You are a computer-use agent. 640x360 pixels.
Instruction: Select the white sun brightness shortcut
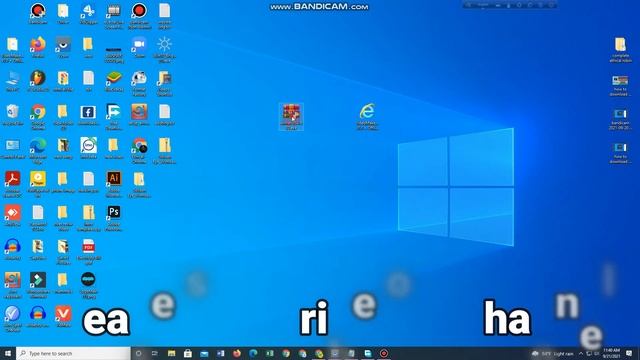(164, 50)
